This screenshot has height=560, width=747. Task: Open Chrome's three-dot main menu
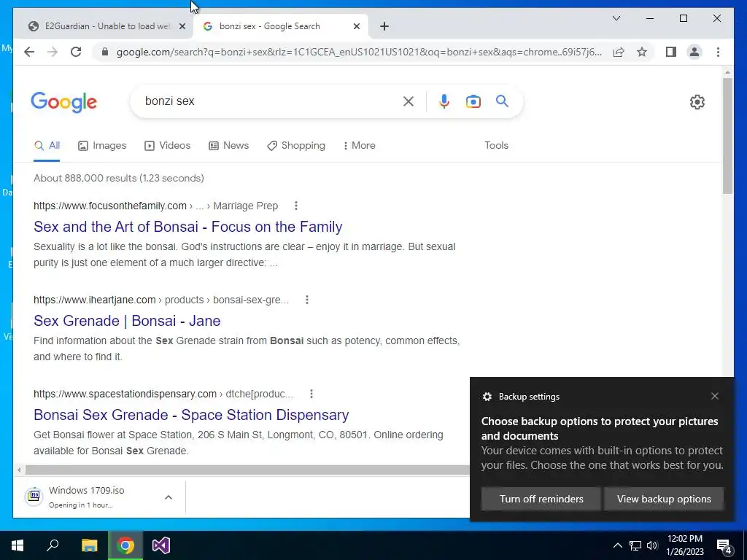[x=718, y=52]
